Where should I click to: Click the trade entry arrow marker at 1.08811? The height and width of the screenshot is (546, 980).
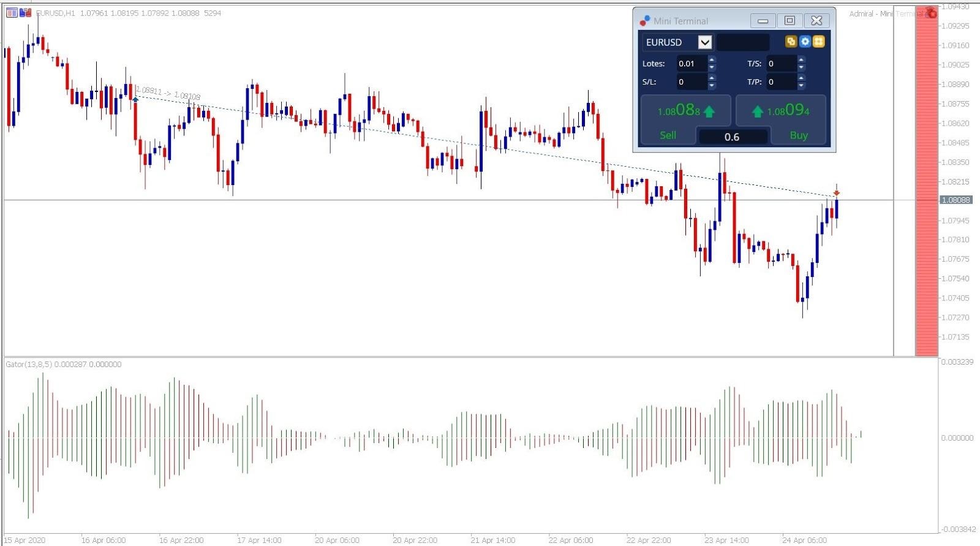[135, 99]
